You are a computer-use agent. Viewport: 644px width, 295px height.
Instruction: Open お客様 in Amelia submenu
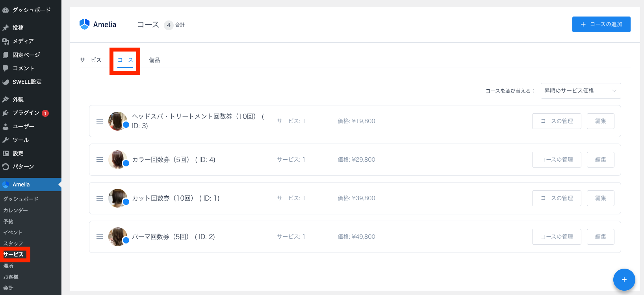(x=11, y=277)
